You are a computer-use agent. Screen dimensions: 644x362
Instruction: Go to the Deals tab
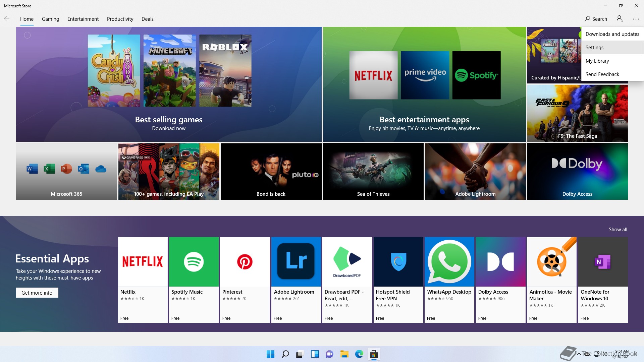148,19
